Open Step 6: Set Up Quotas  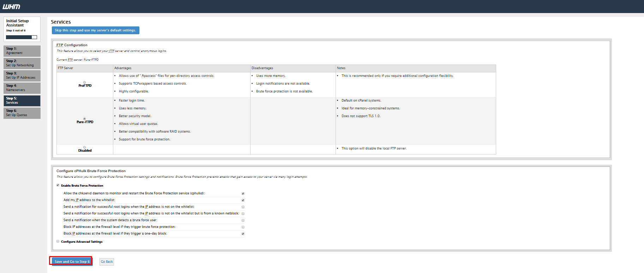coord(22,113)
